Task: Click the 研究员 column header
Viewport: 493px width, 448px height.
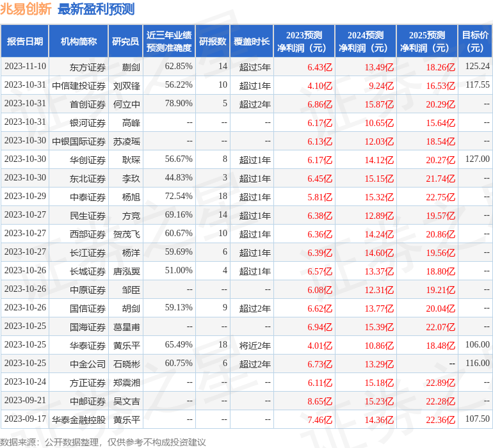Action: point(125,41)
